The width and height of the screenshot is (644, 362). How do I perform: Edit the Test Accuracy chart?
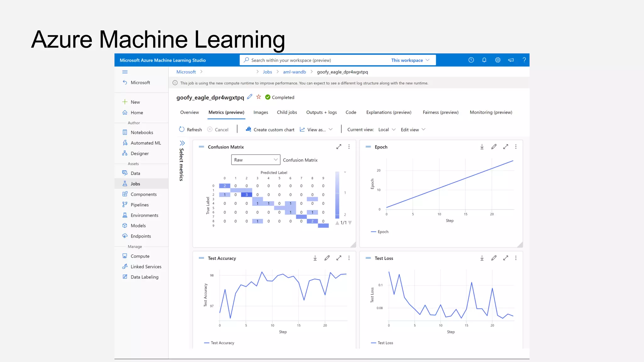pyautogui.click(x=327, y=258)
